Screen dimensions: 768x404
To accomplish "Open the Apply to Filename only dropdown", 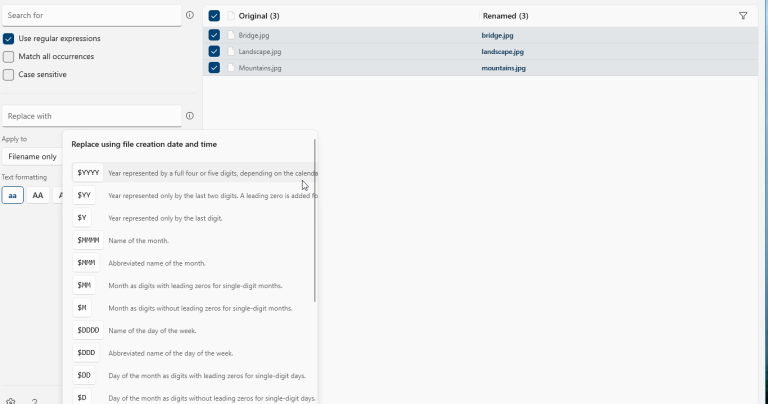I will (32, 157).
